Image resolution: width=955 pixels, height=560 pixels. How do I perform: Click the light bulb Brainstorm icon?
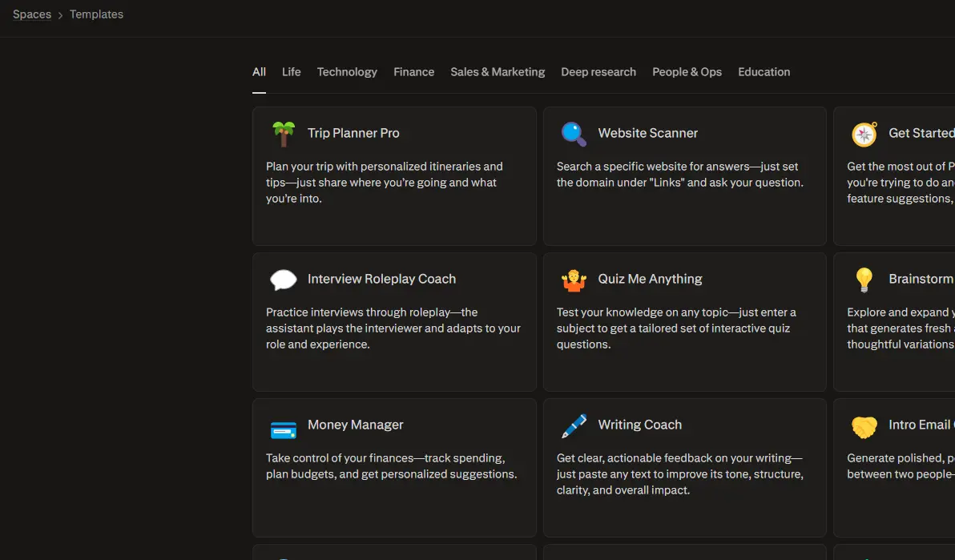tap(864, 280)
